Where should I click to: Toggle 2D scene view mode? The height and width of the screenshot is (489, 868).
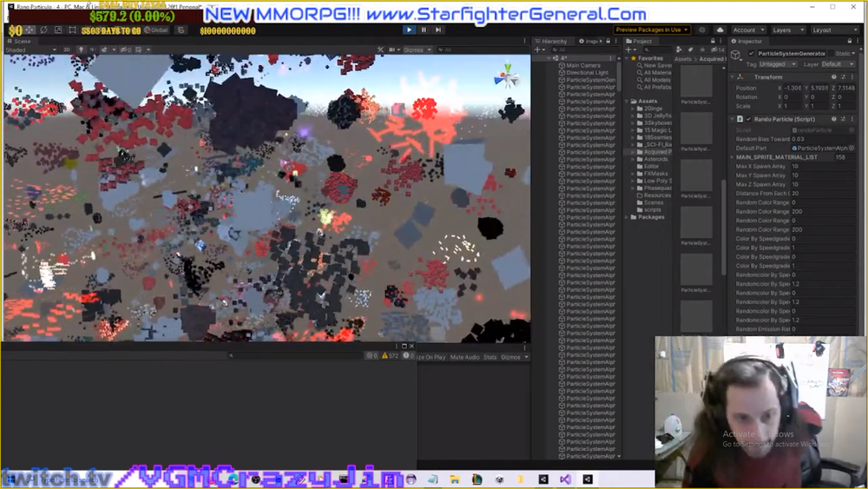click(x=67, y=50)
